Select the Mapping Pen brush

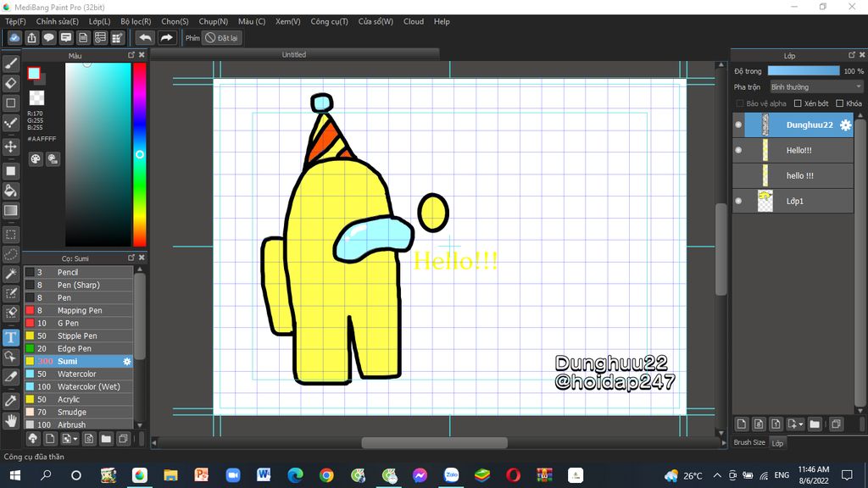[x=78, y=310]
